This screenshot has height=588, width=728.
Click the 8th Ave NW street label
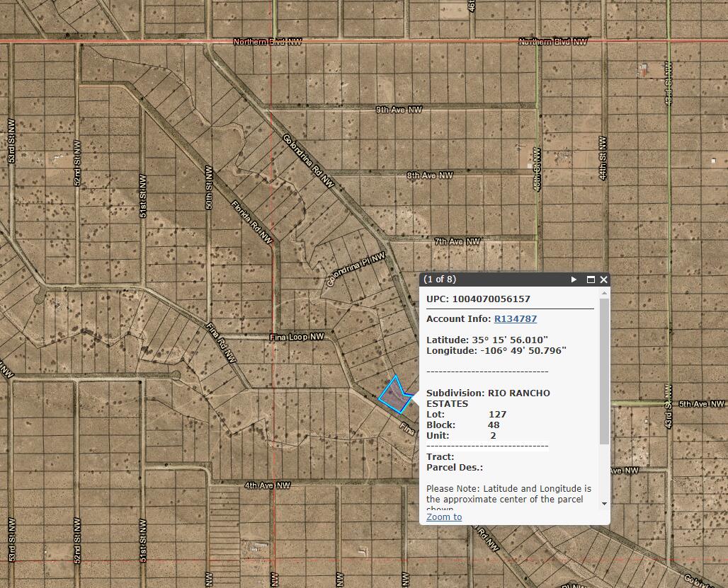(x=429, y=175)
